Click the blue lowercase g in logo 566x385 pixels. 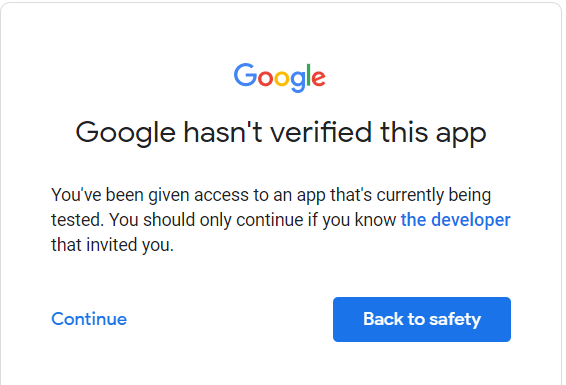(x=299, y=82)
